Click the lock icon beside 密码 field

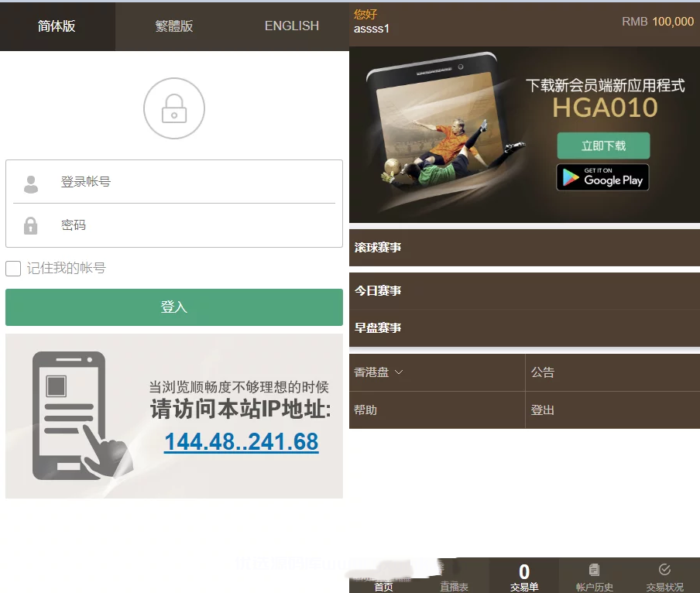click(x=31, y=226)
